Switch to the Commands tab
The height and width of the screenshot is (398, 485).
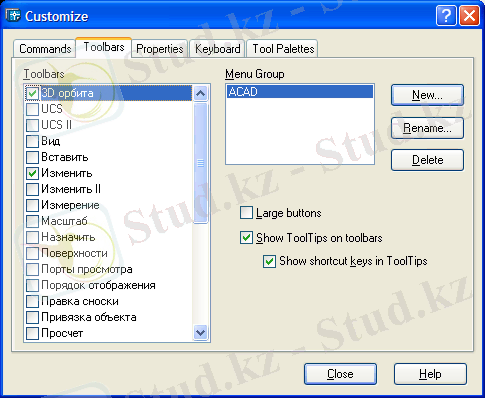pyautogui.click(x=45, y=49)
